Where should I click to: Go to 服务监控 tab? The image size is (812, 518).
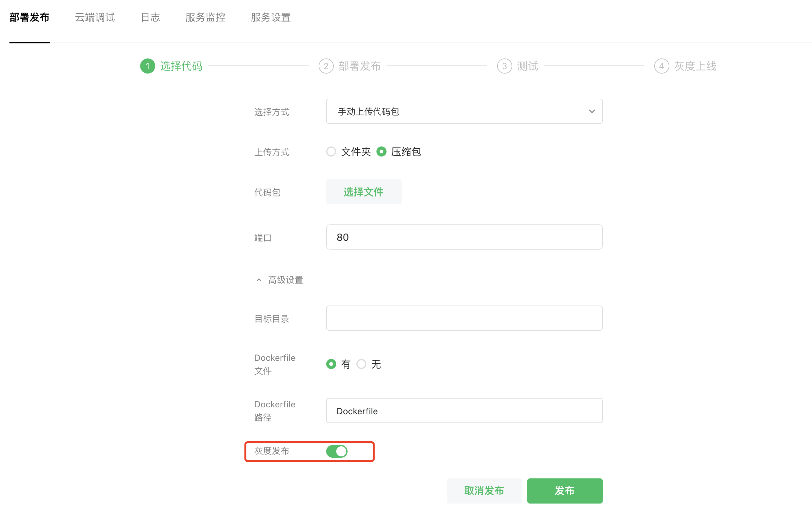pyautogui.click(x=206, y=18)
